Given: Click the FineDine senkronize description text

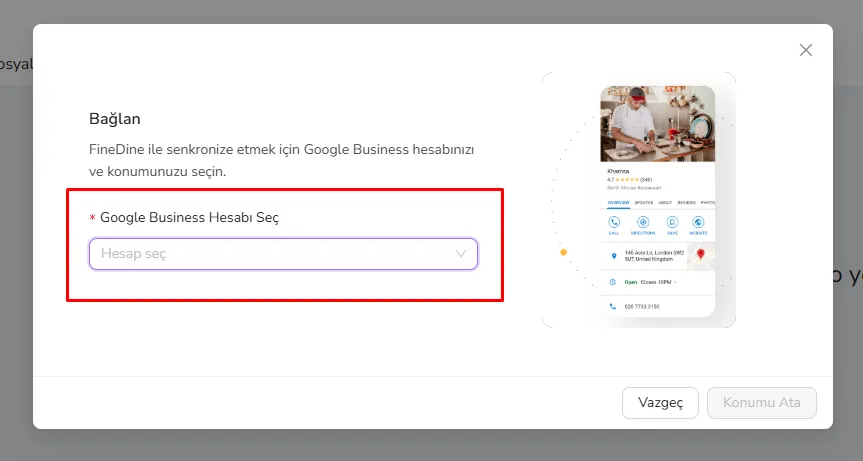Looking at the screenshot, I should 281,160.
